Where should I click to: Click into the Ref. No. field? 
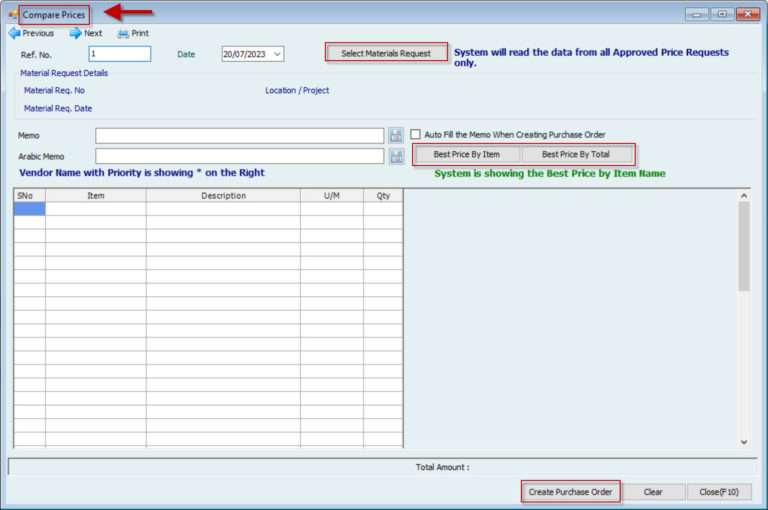[119, 54]
